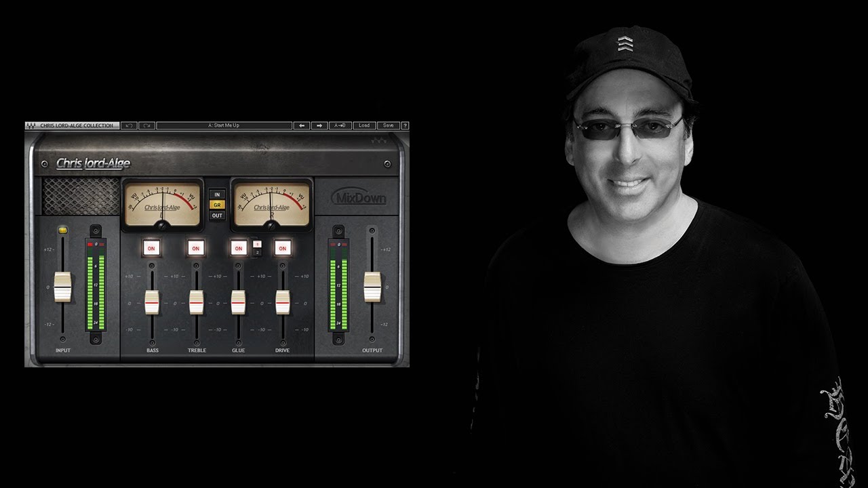This screenshot has width=868, height=488.
Task: Click the Undo arrow in the Waves toolbar
Action: [129, 125]
